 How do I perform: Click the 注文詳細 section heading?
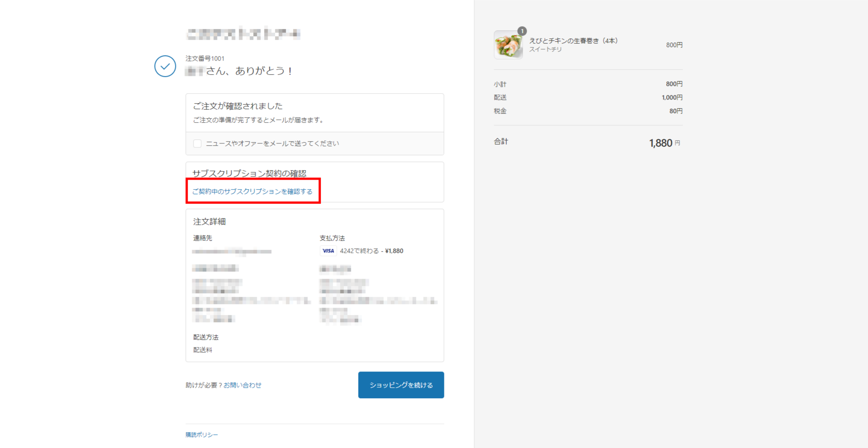pos(209,221)
